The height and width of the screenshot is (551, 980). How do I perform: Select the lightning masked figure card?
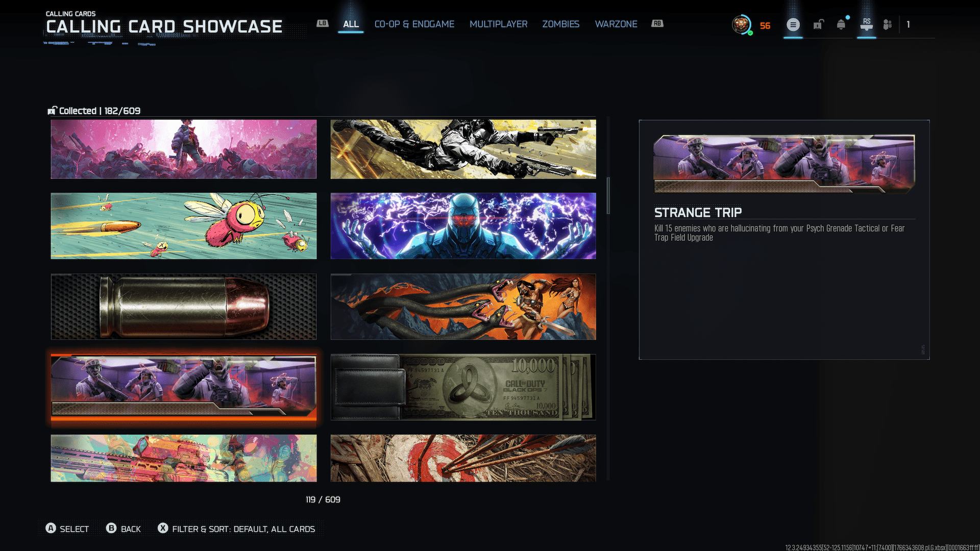(463, 226)
